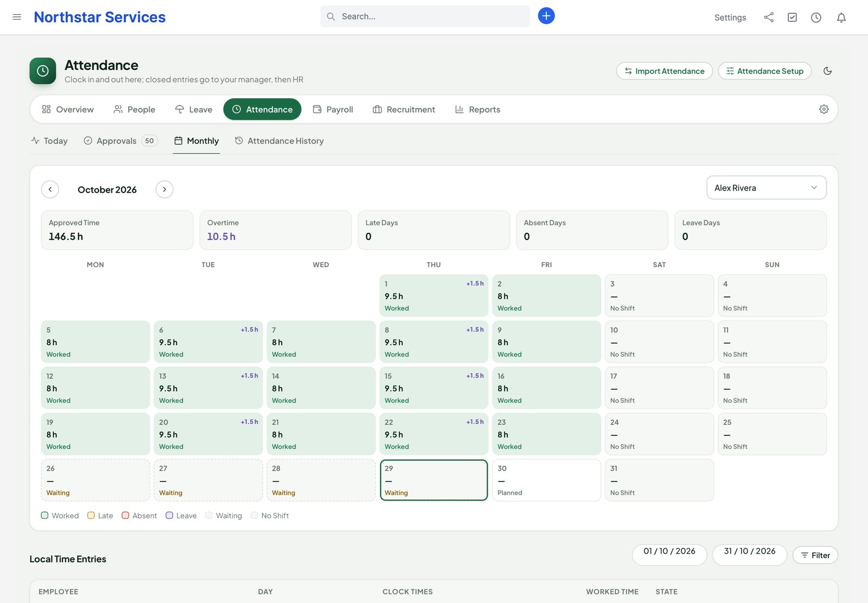Open the clock history icon in header

[816, 17]
